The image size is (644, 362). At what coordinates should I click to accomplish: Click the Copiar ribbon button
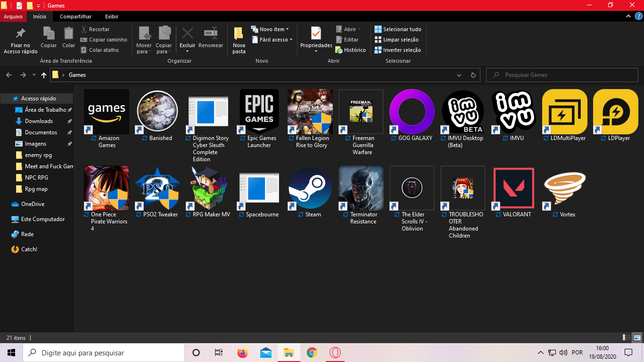49,37
